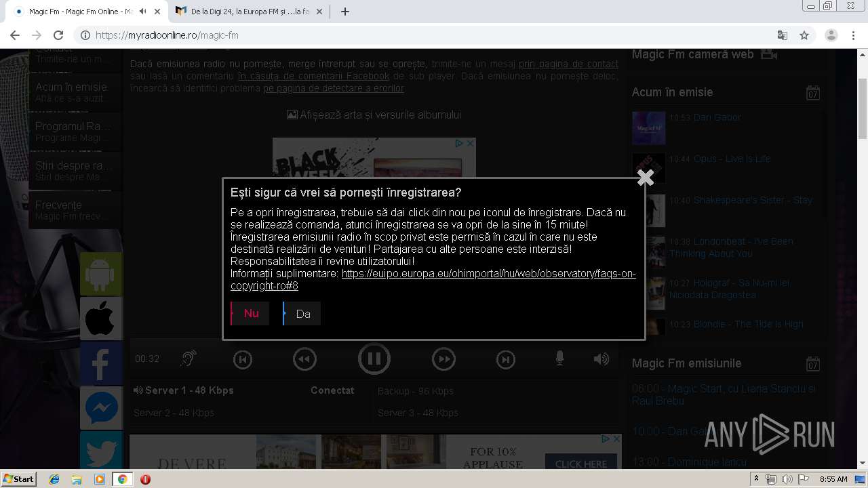Open Programul Radio sidebar menu
This screenshot has width=868, height=488.
click(75, 131)
